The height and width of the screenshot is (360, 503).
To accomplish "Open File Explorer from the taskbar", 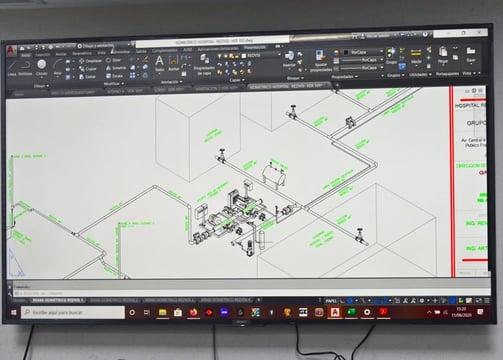I will [x=163, y=312].
